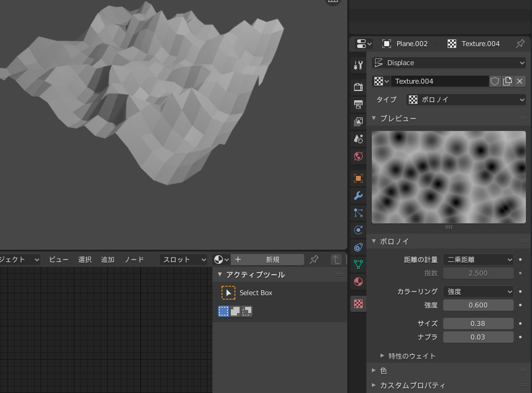The image size is (532, 393).
Task: Duplicate the texture with new-copy icon
Action: coord(507,81)
